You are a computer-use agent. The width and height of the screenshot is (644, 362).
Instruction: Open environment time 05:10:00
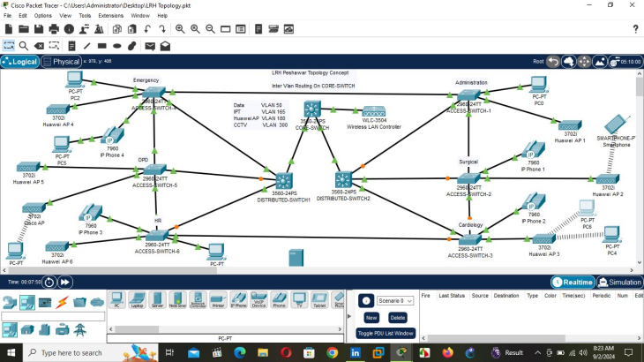click(x=625, y=62)
